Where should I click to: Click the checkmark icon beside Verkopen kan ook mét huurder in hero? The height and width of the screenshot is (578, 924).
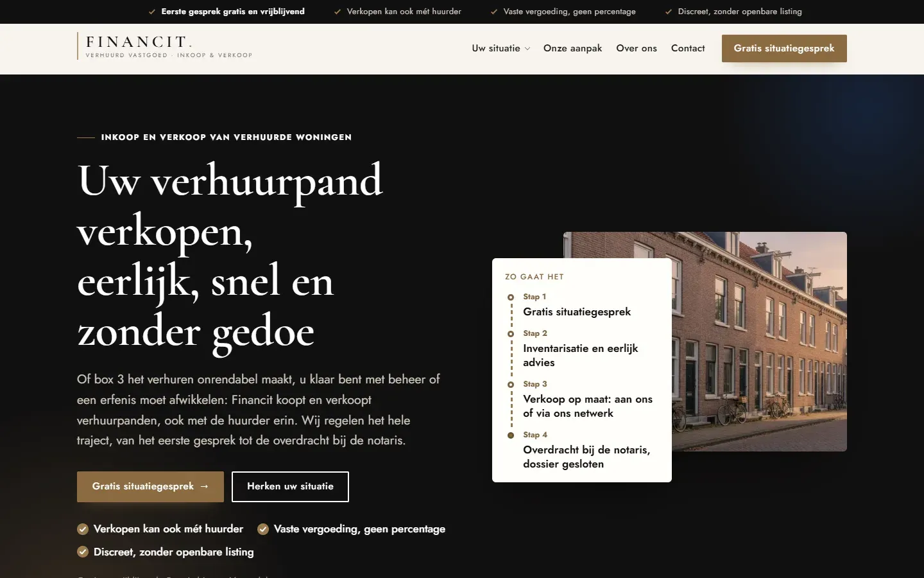coord(83,529)
